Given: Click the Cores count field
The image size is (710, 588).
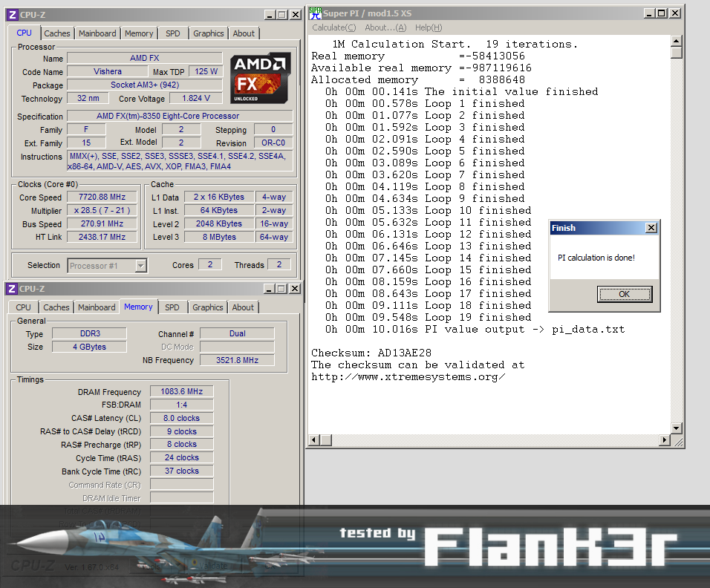Looking at the screenshot, I should click(x=210, y=265).
